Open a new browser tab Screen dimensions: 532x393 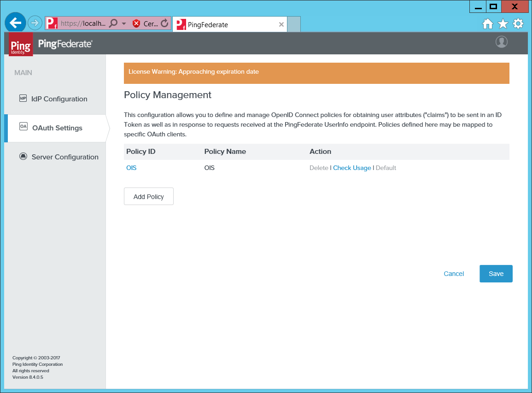point(294,24)
